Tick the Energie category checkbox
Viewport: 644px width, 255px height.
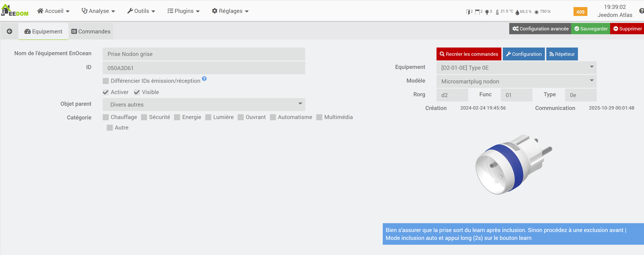[x=177, y=117]
